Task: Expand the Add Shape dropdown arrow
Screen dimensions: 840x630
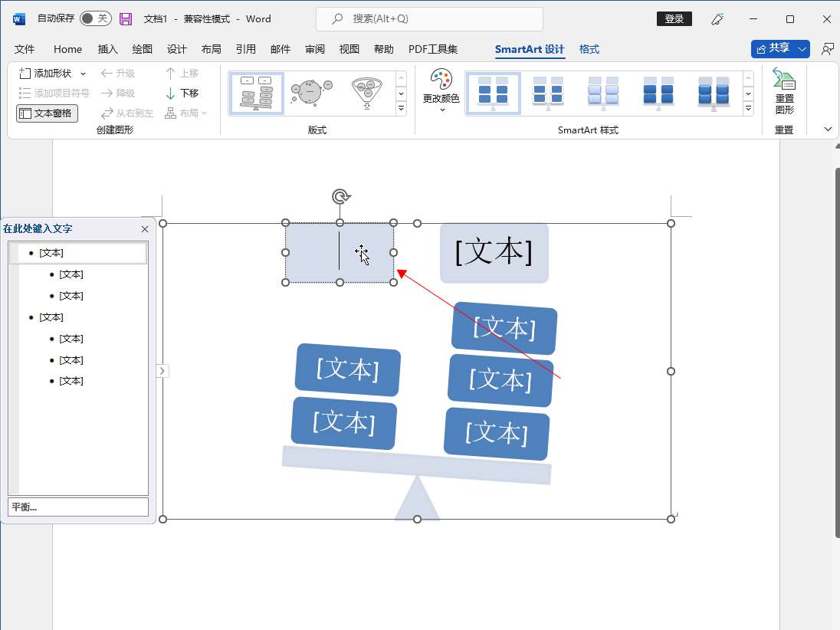Action: 83,74
